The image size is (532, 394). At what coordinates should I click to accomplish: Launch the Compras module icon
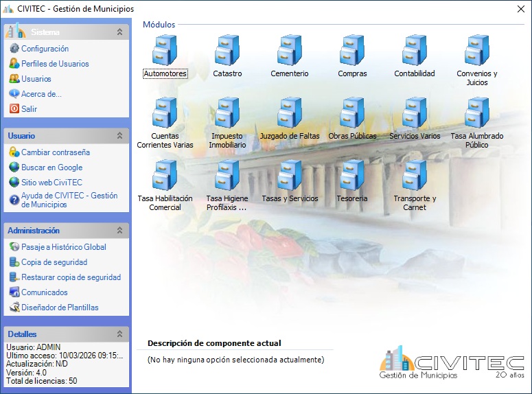point(352,50)
